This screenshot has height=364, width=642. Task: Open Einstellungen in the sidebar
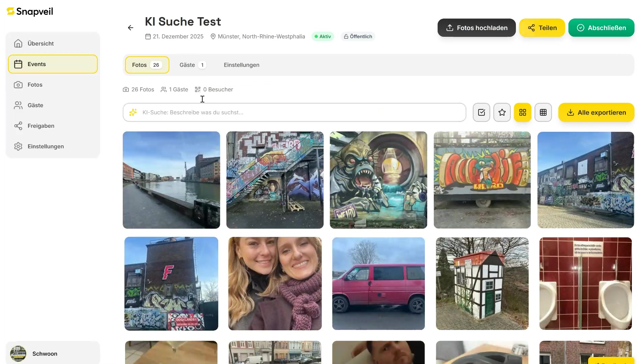tap(46, 146)
